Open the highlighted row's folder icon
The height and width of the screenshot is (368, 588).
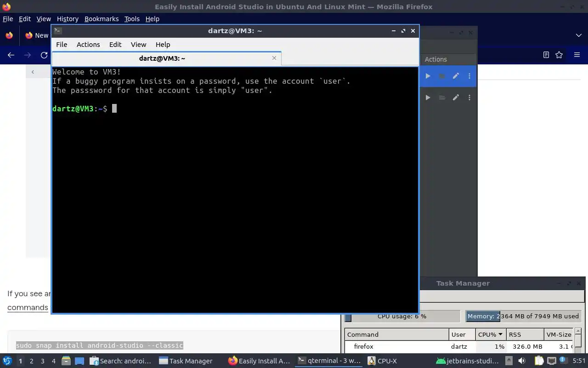click(442, 76)
